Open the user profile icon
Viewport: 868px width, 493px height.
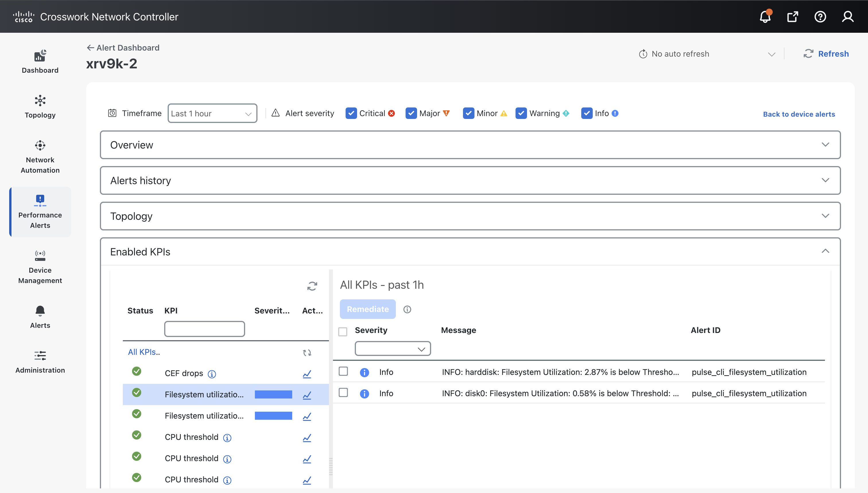coord(847,17)
